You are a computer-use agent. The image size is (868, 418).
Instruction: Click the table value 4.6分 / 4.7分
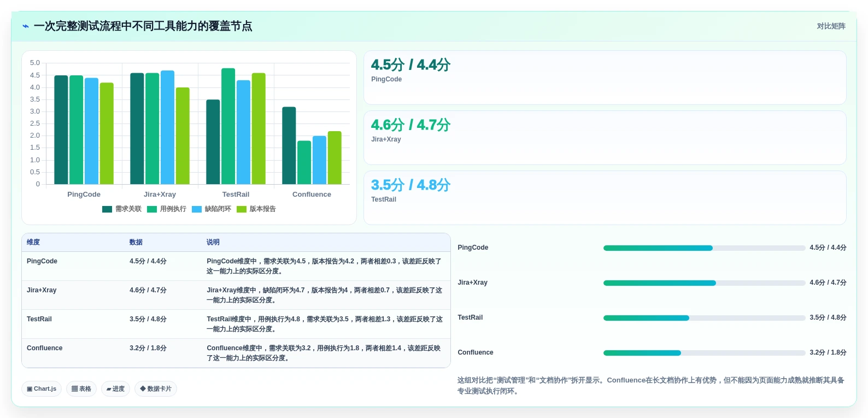[148, 290]
